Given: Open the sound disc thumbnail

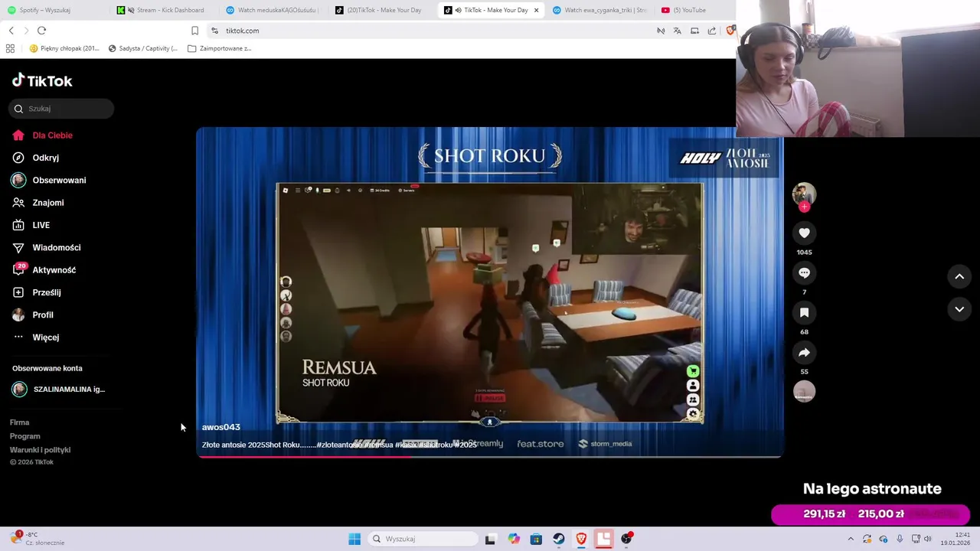Looking at the screenshot, I should tap(804, 392).
